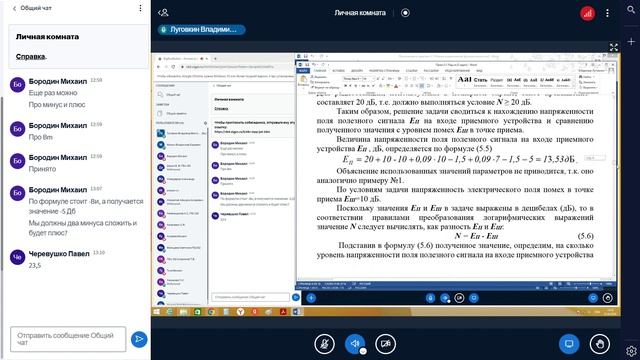640x360 pixels.
Task: Click Chrome icon in shared screen taskbar
Action: tap(211, 312)
